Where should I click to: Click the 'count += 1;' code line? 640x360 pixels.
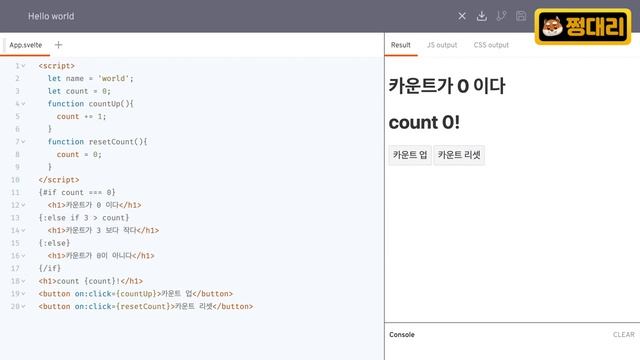(81, 116)
